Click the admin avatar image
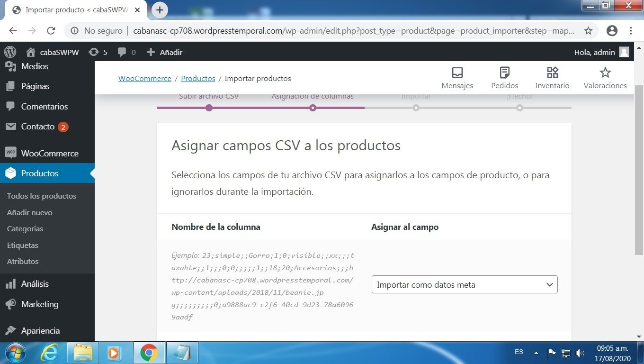Screen dimensions: 644x364 624,52
